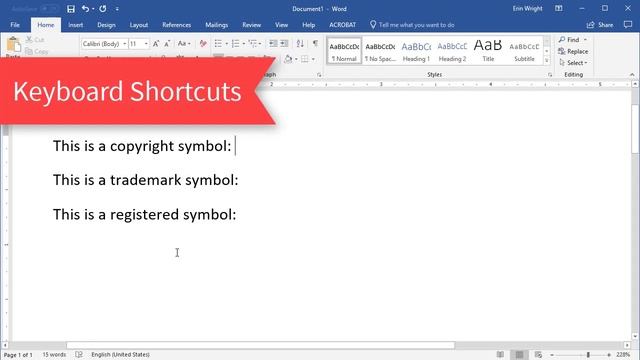Open the Styles pane dialog launcher
The width and height of the screenshot is (640, 360).
550,75
